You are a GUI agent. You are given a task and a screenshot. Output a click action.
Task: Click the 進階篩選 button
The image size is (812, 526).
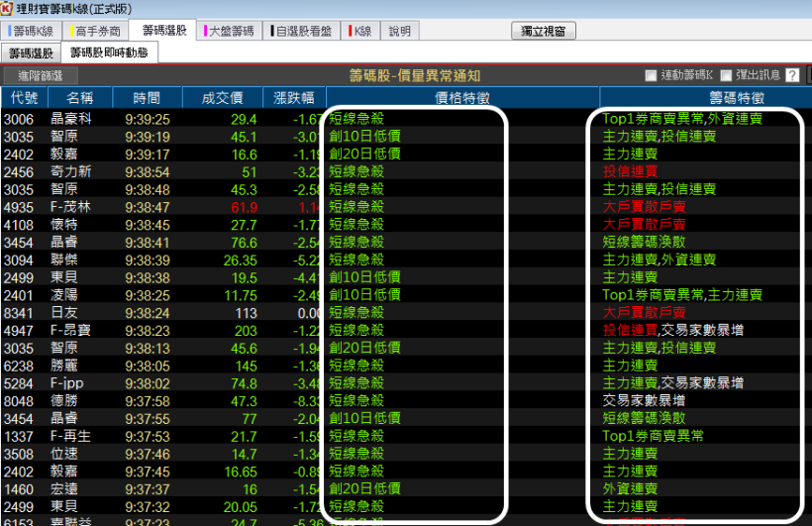(41, 75)
